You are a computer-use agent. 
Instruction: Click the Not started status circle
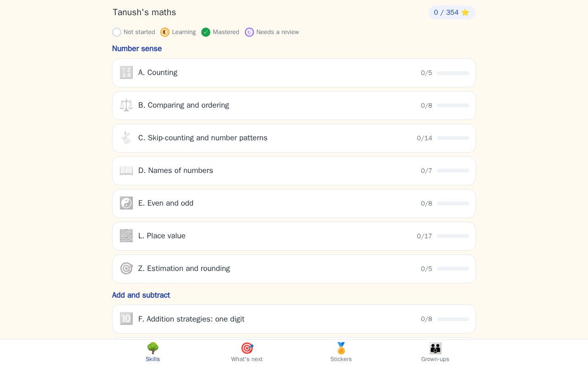tap(117, 32)
